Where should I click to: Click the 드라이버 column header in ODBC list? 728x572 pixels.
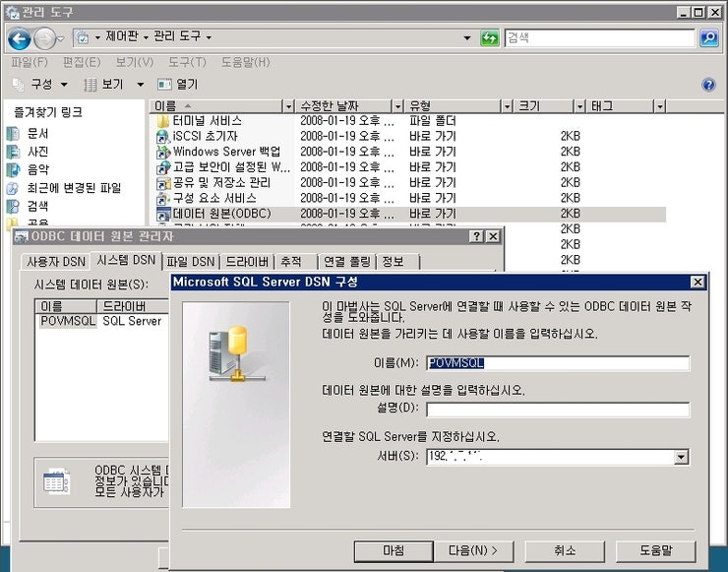[132, 306]
